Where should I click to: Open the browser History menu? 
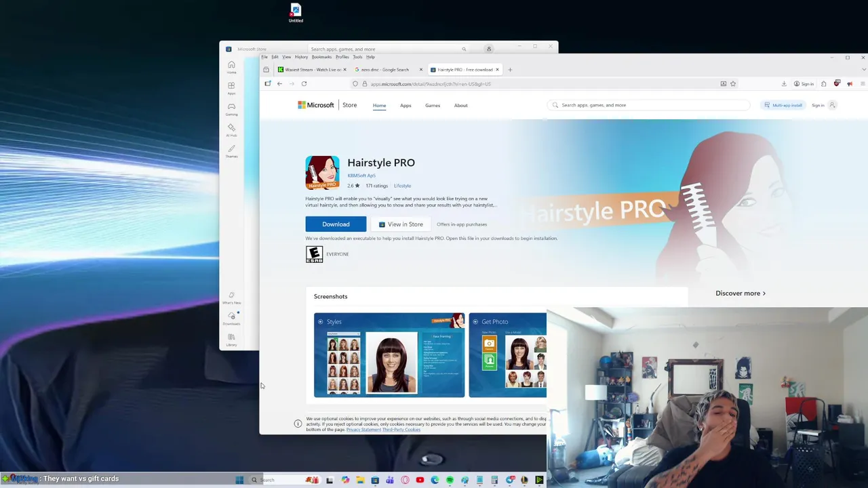(x=301, y=57)
